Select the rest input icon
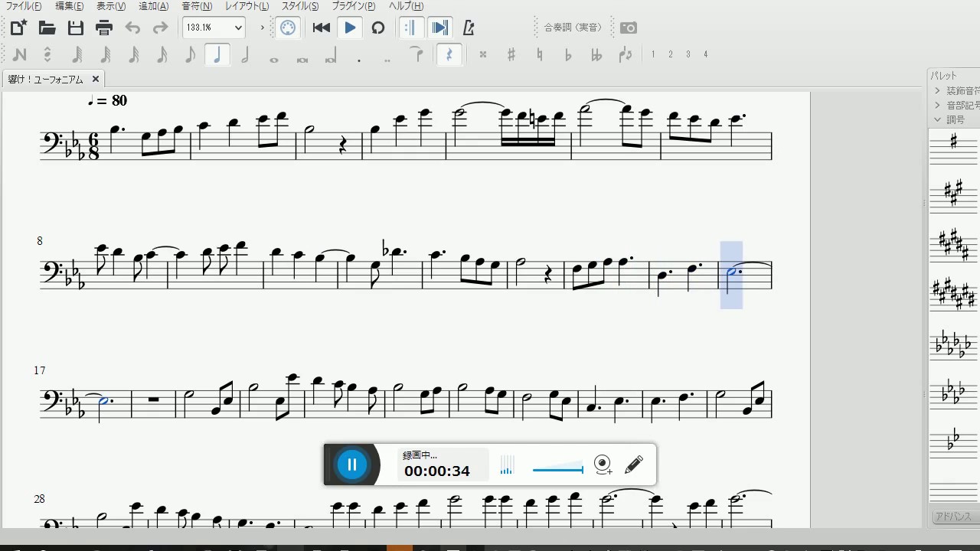The height and width of the screenshot is (551, 980). 449,55
